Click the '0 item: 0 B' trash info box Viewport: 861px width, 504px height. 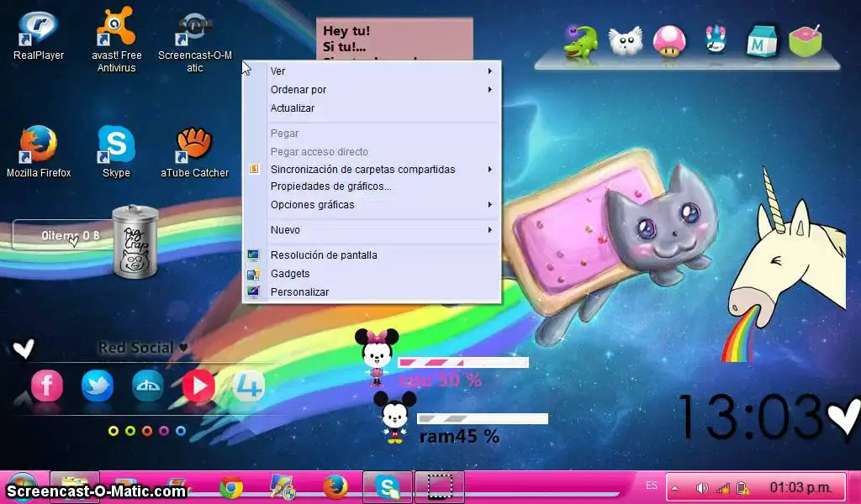point(63,234)
